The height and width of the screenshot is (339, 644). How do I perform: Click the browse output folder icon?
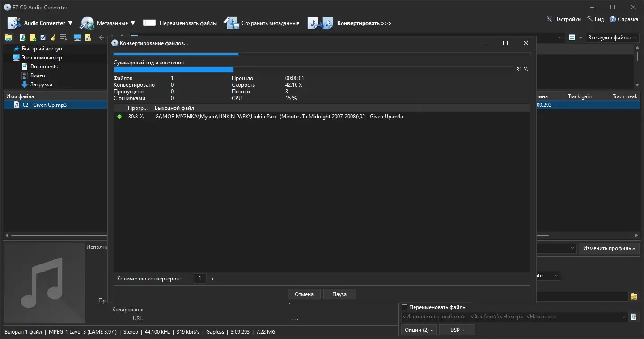pyautogui.click(x=634, y=297)
